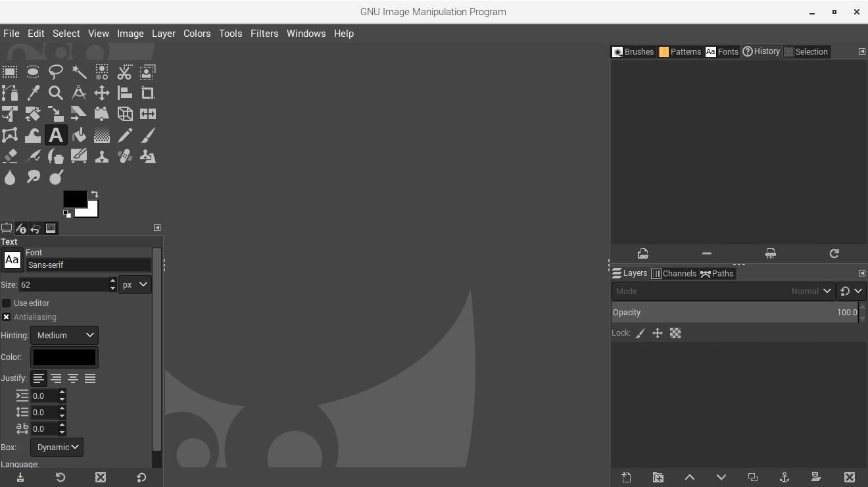The height and width of the screenshot is (487, 868).
Task: Set text justification to centered
Action: pos(73,378)
